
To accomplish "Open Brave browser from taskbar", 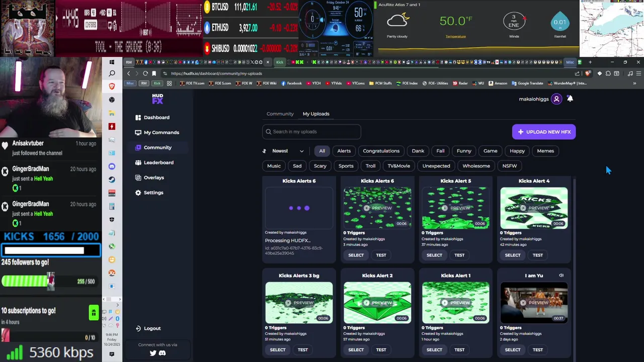I will (112, 86).
